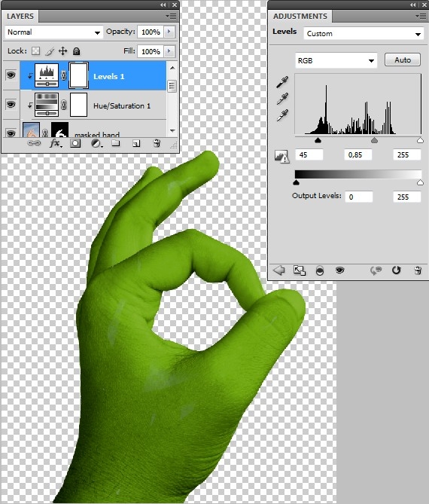Click input levels black point slider
Screen dimensions: 429x504
(x=318, y=140)
